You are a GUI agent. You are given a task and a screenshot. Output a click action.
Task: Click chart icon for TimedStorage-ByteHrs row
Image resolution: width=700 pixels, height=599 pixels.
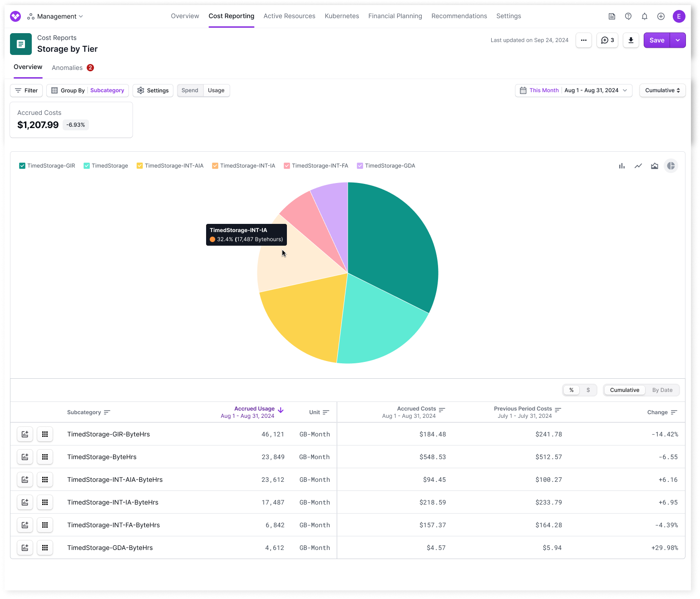click(25, 457)
